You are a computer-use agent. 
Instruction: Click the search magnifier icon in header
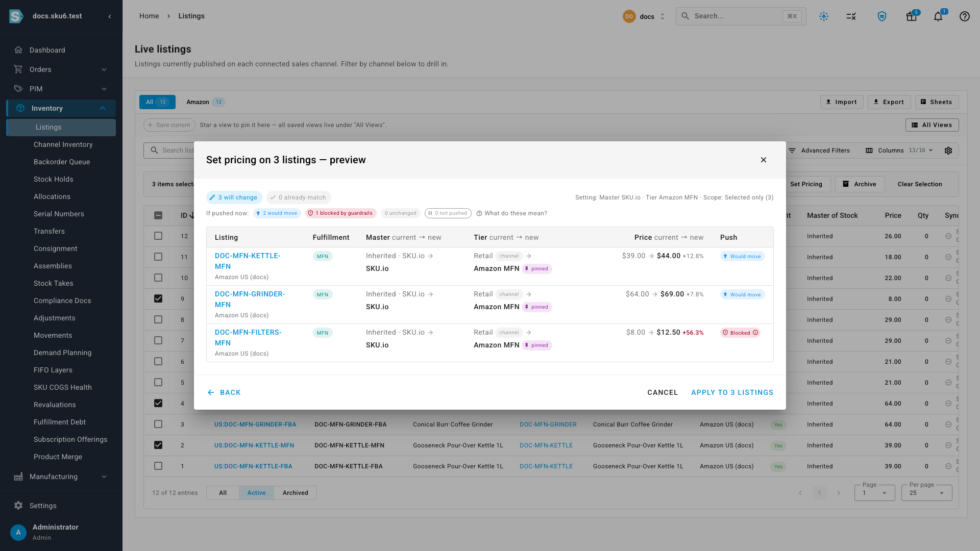pos(685,16)
